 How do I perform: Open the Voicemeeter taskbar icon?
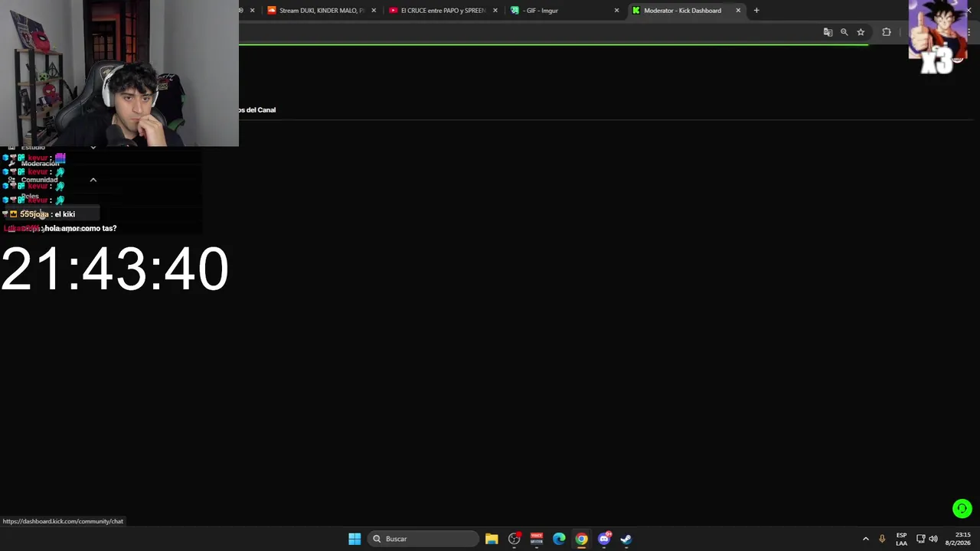(537, 539)
